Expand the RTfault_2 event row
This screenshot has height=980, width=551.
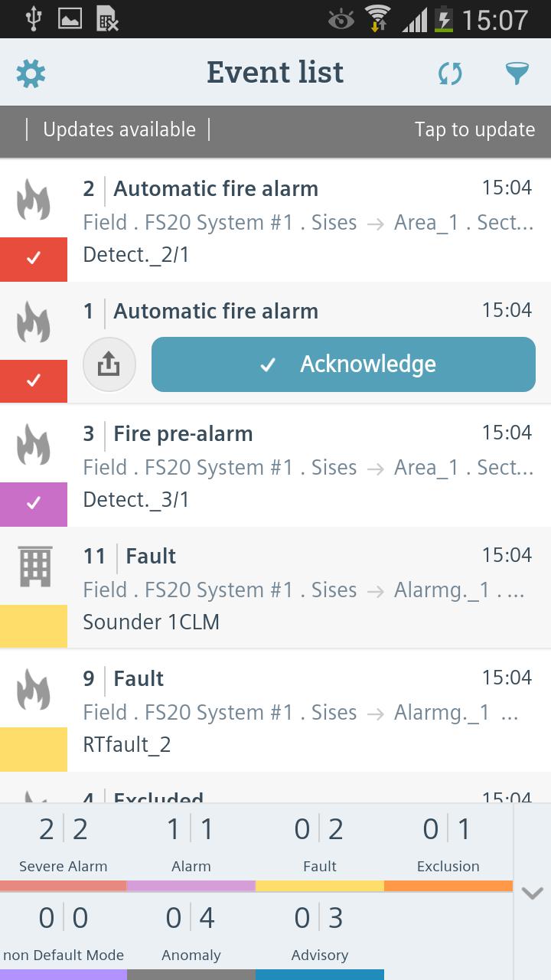(275, 710)
